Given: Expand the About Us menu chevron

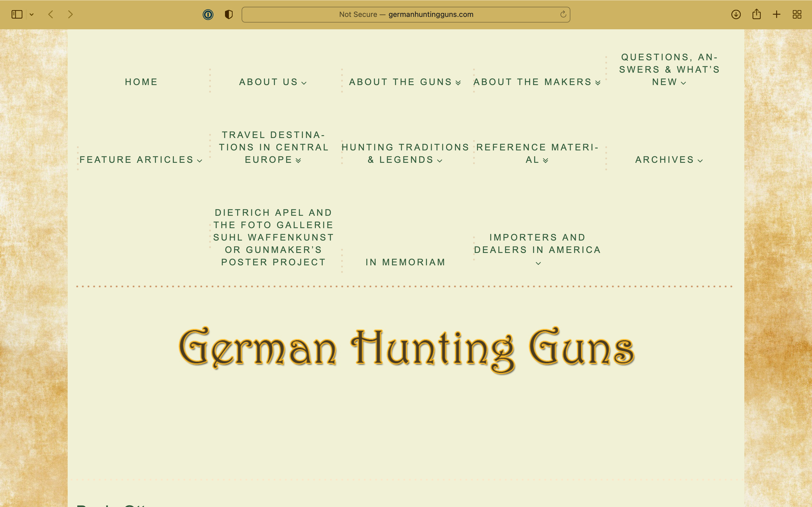Looking at the screenshot, I should point(304,83).
